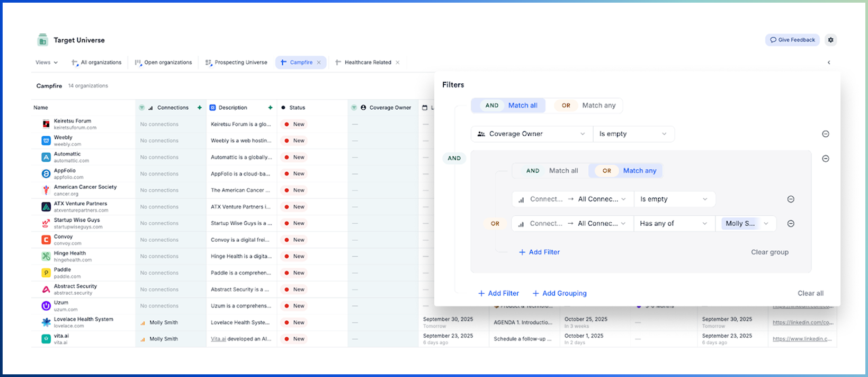868x377 pixels.
Task: Open the nested group's Is empty operator dropdown
Action: 675,199
